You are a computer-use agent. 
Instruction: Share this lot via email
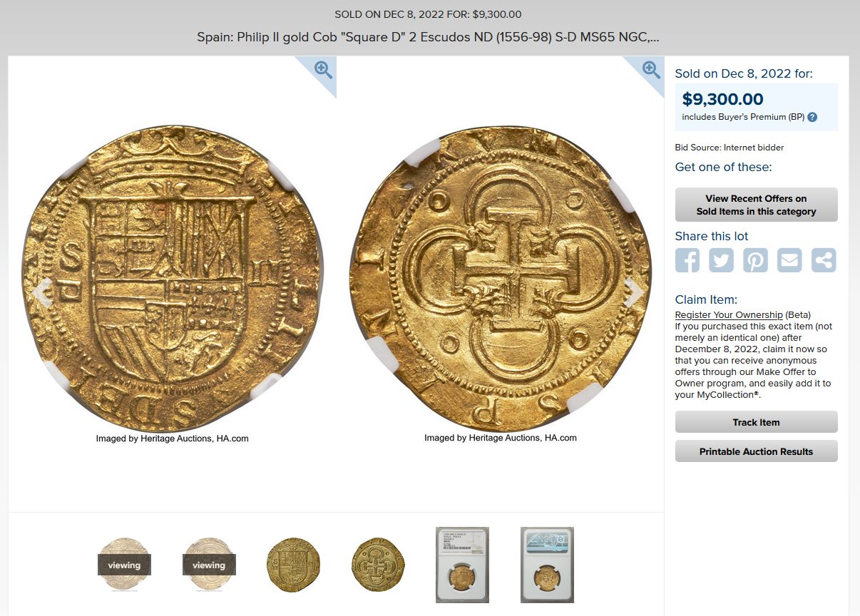(x=789, y=260)
